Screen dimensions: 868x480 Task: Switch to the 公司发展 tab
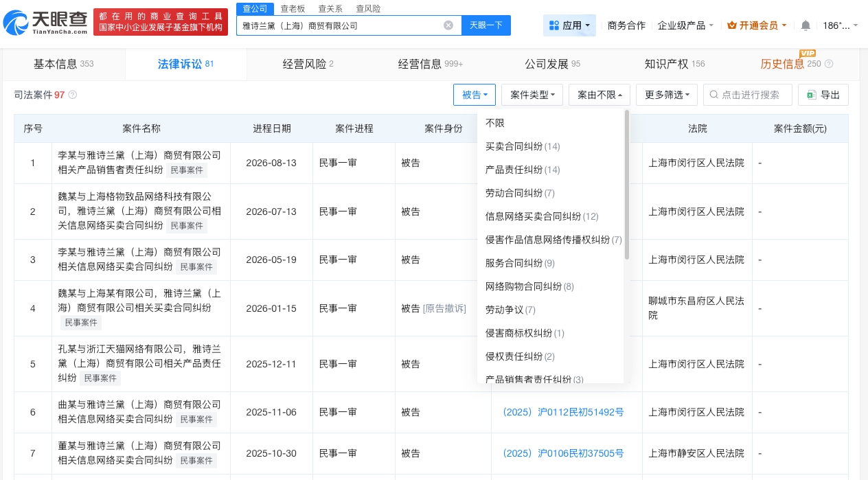553,64
